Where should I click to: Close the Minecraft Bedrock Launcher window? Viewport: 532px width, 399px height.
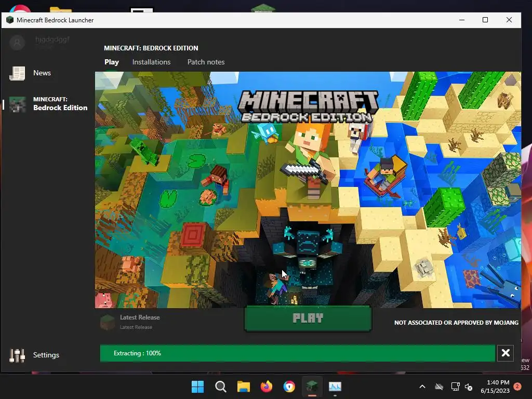pos(509,20)
